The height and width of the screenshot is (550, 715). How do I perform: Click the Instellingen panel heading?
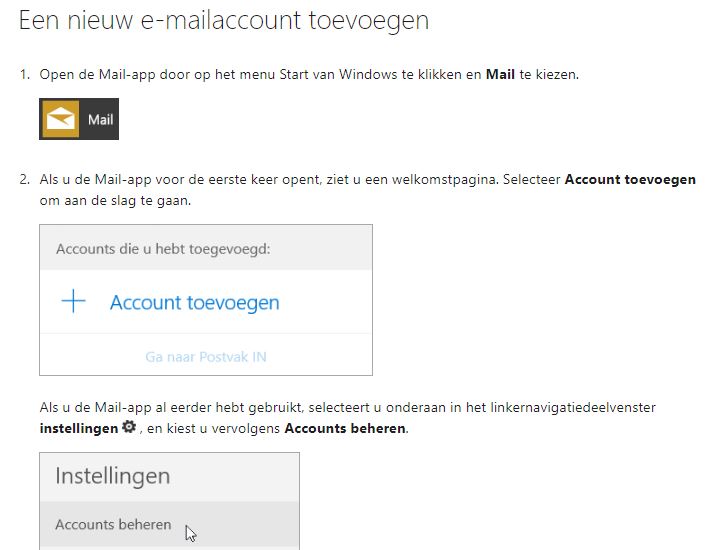click(113, 476)
